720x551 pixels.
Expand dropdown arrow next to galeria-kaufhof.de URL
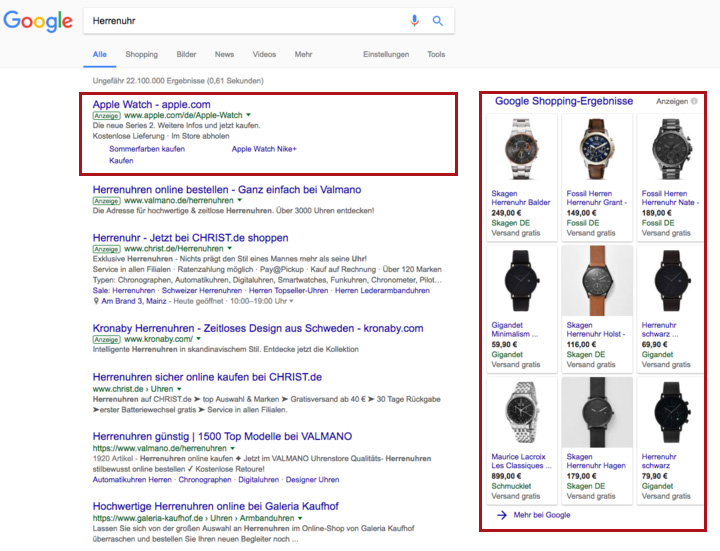(x=300, y=518)
